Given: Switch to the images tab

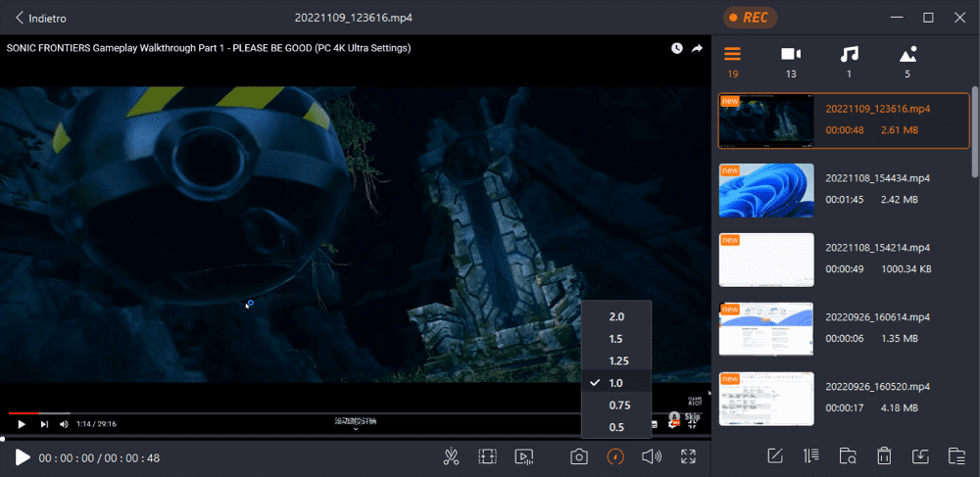Looking at the screenshot, I should click(907, 62).
